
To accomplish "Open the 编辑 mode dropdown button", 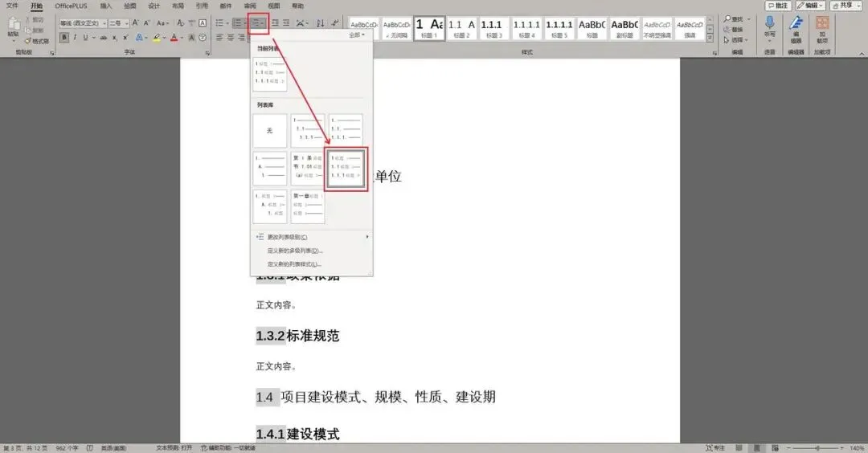I will pyautogui.click(x=810, y=6).
